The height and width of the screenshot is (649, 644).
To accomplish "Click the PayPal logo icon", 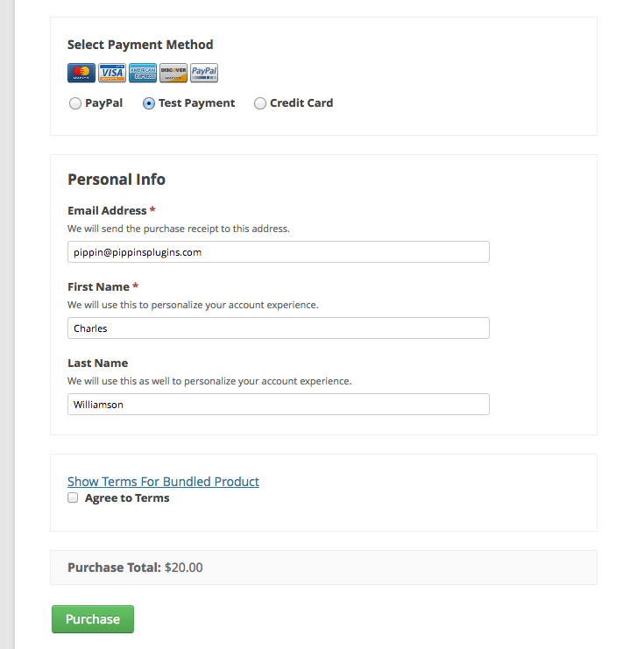I will 204,73.
